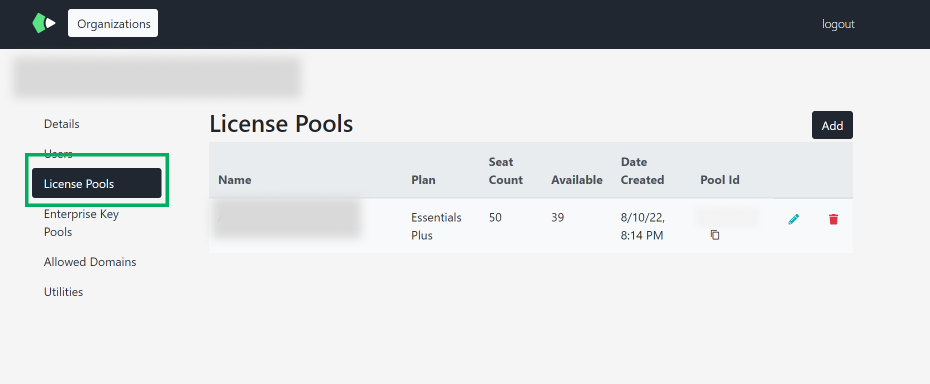Open the Utilities section
This screenshot has height=384, width=930.
(63, 292)
